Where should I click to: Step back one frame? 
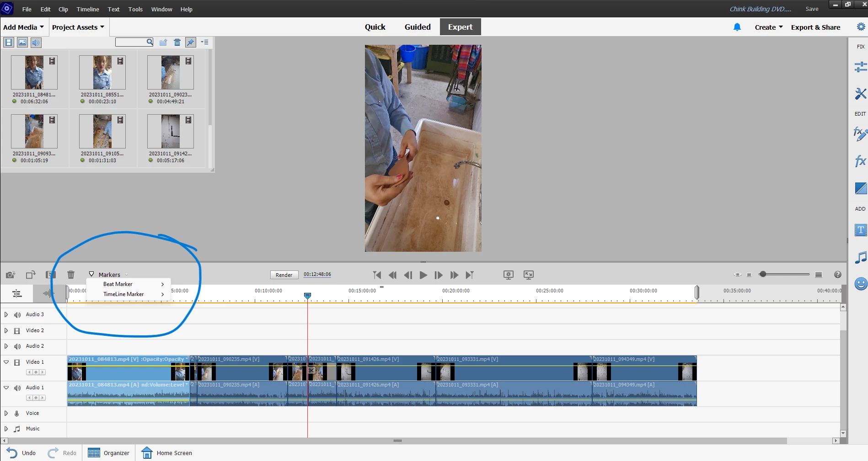point(408,275)
